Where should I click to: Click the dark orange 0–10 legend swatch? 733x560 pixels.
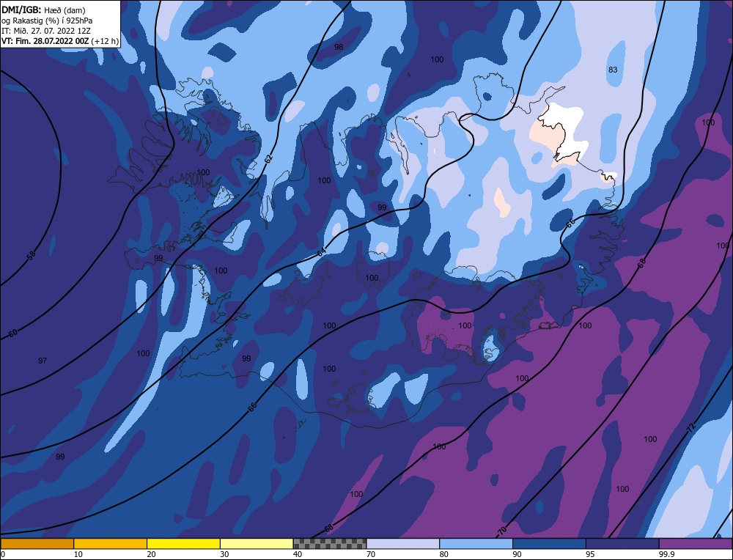pyautogui.click(x=37, y=544)
